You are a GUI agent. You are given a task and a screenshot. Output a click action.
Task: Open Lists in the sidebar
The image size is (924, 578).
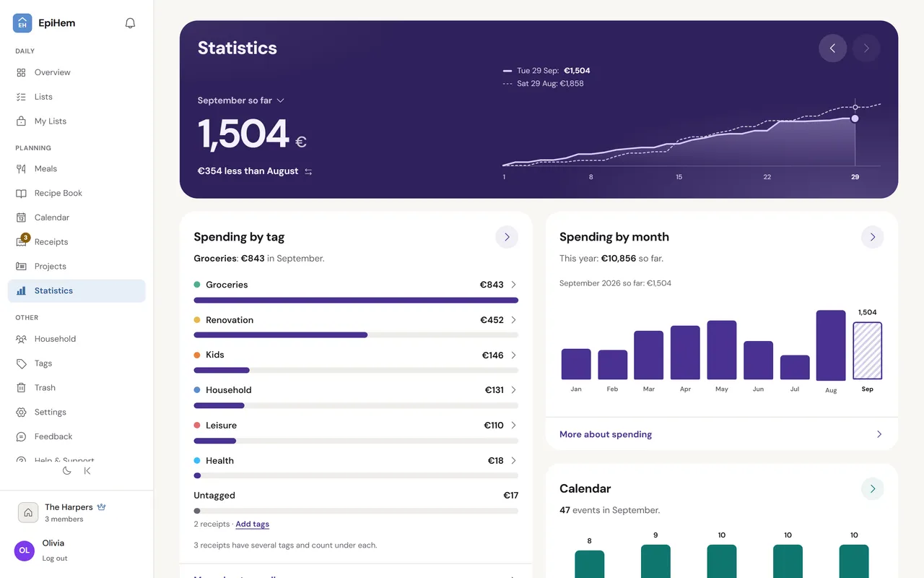click(77, 97)
